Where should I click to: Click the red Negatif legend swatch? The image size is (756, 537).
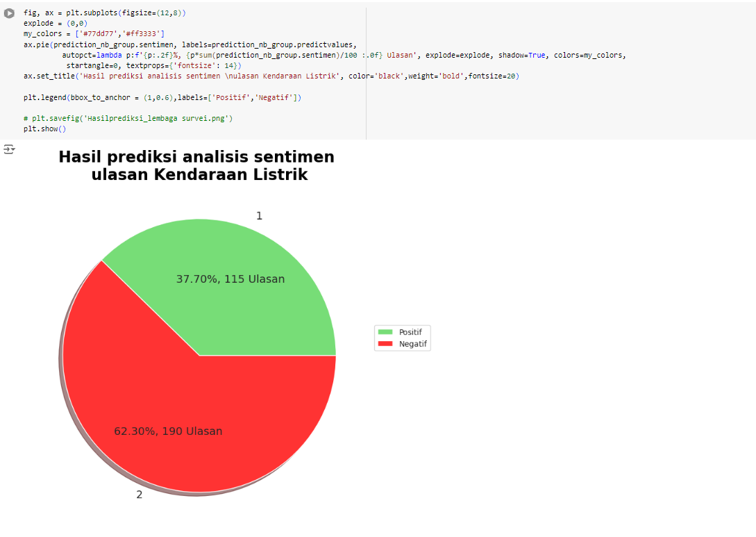click(x=385, y=343)
